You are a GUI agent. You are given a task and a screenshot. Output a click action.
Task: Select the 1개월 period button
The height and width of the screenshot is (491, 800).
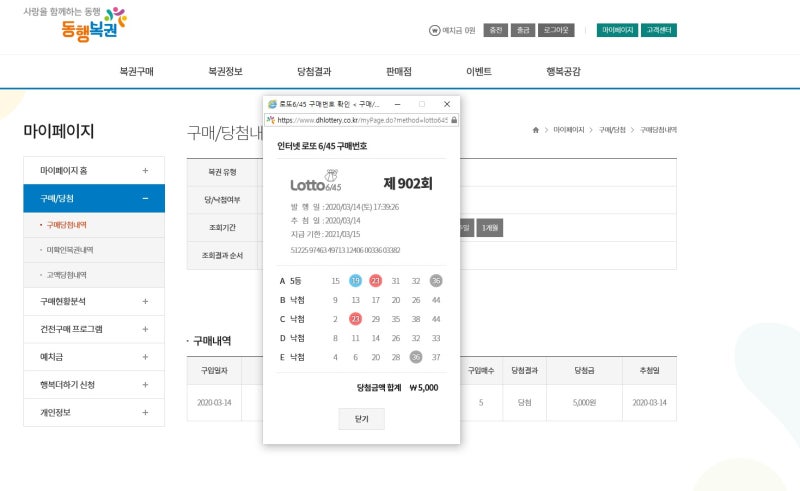(490, 228)
